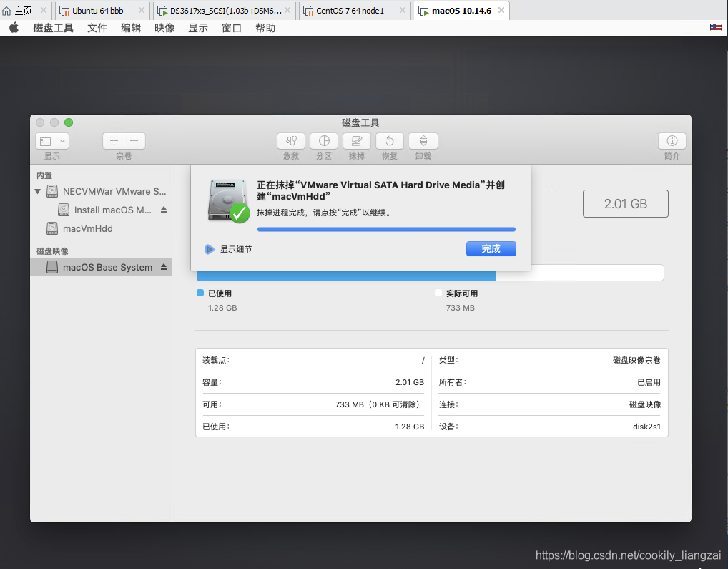728x569 pixels.
Task: Click the erase progress bar
Action: pyautogui.click(x=386, y=230)
